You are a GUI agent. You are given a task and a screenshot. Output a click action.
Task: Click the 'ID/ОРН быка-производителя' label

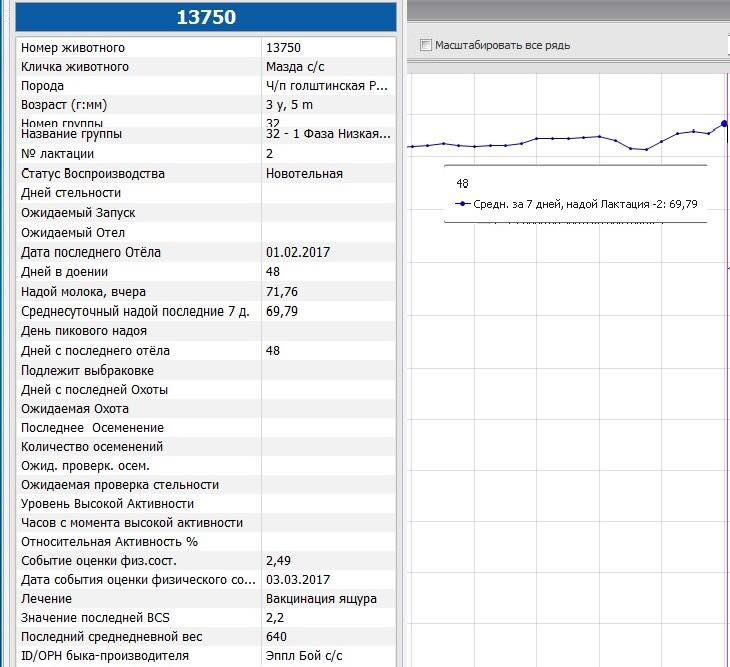pyautogui.click(x=105, y=656)
